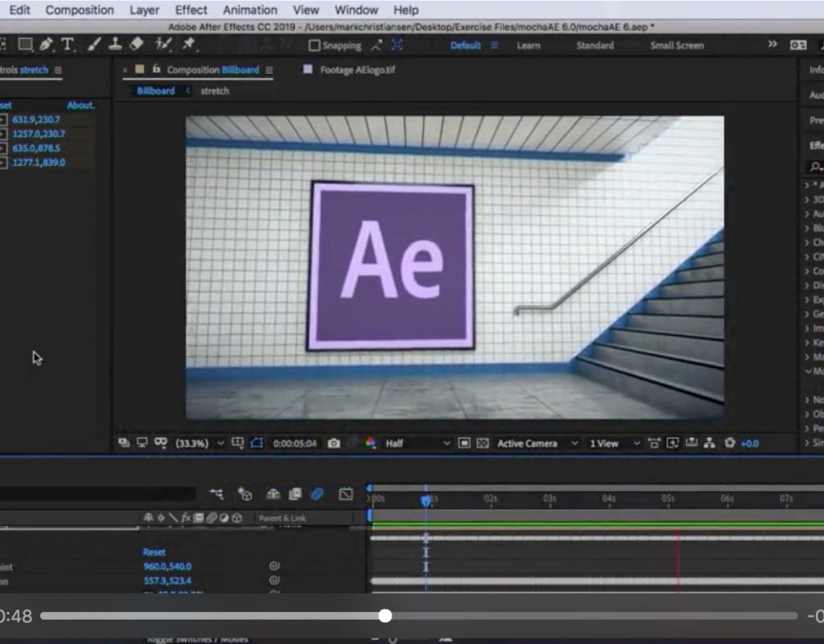The width and height of the screenshot is (824, 644).
Task: Open the Show Channel color icon
Action: point(371,444)
